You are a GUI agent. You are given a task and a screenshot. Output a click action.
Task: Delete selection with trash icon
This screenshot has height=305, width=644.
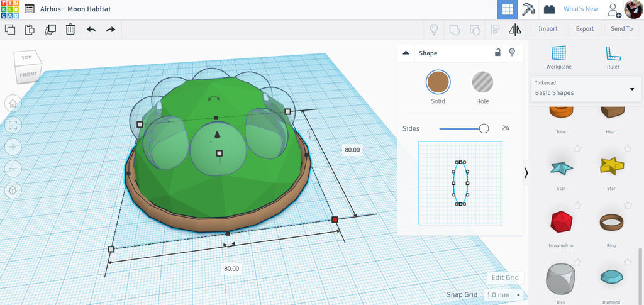pos(70,30)
